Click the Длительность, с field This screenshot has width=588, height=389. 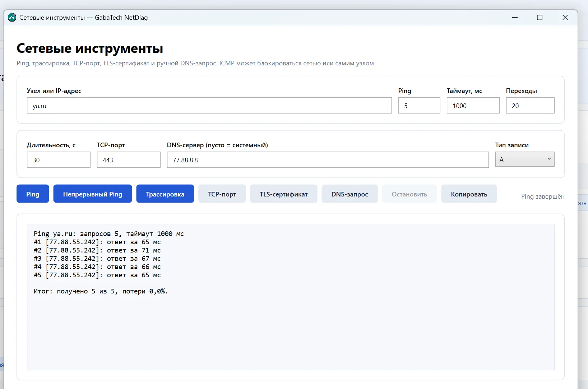pos(59,159)
